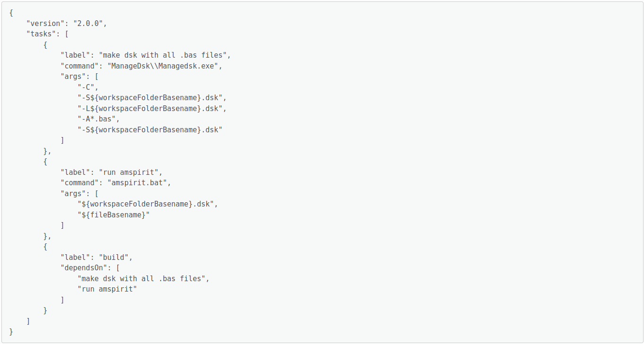644x344 pixels.
Task: Click the "build" label value
Action: pos(115,258)
